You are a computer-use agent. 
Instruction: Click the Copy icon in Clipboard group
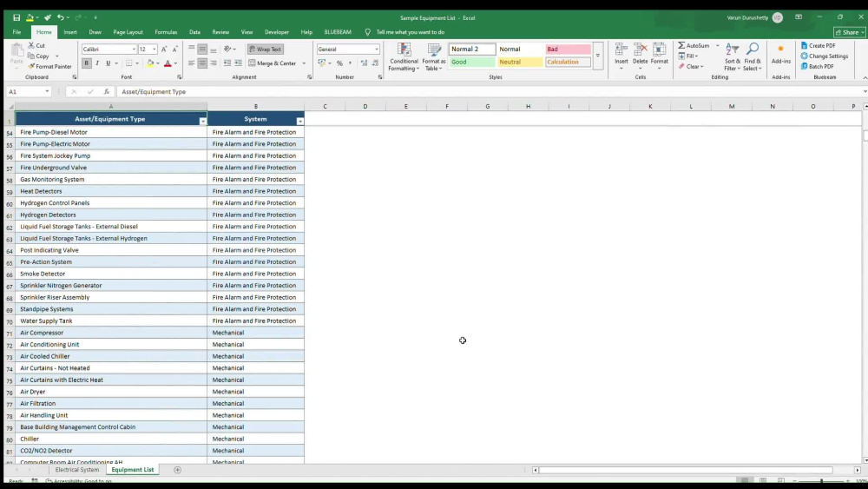tap(31, 56)
